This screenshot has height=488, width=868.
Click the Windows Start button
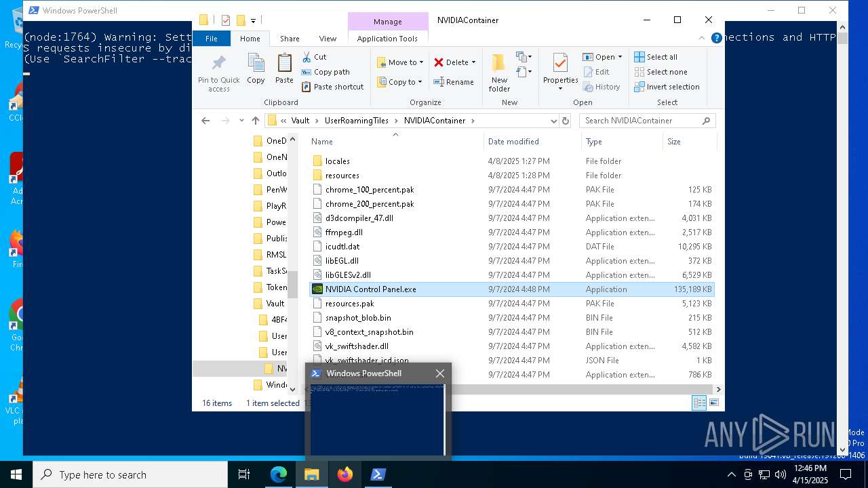(16, 474)
